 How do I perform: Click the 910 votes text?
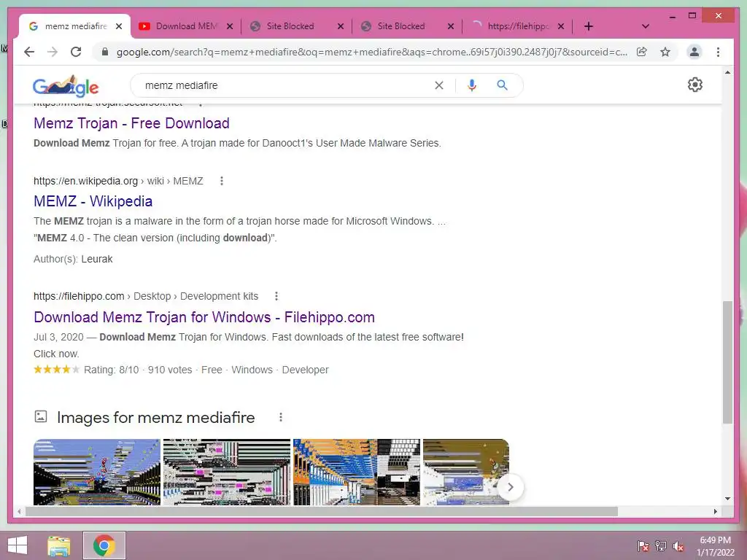click(170, 370)
